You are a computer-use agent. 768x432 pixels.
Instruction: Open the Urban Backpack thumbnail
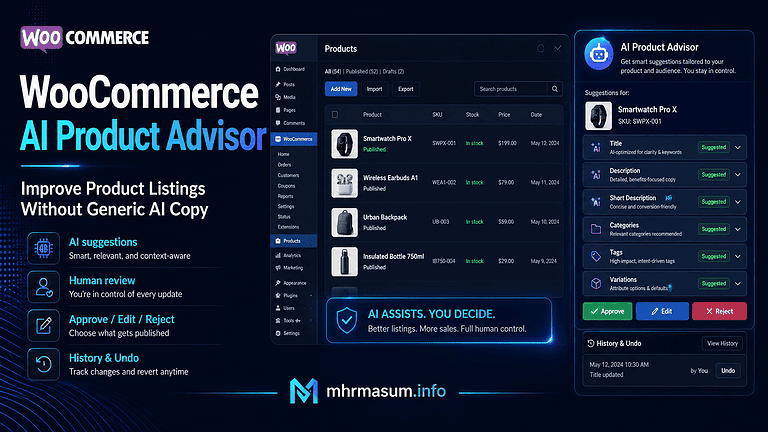point(344,222)
